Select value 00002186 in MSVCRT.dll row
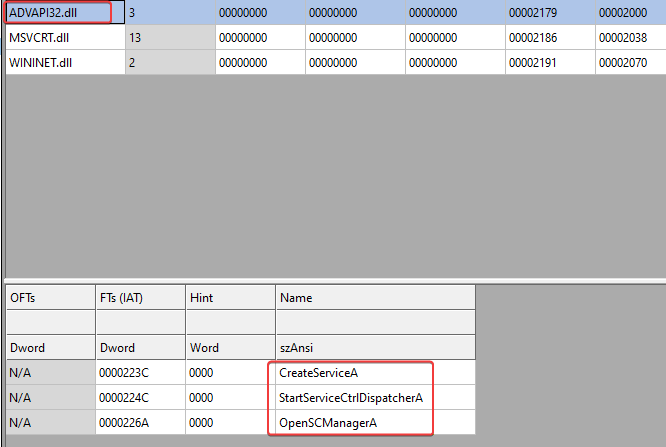Viewport: 666px width, 447px height. [550, 37]
